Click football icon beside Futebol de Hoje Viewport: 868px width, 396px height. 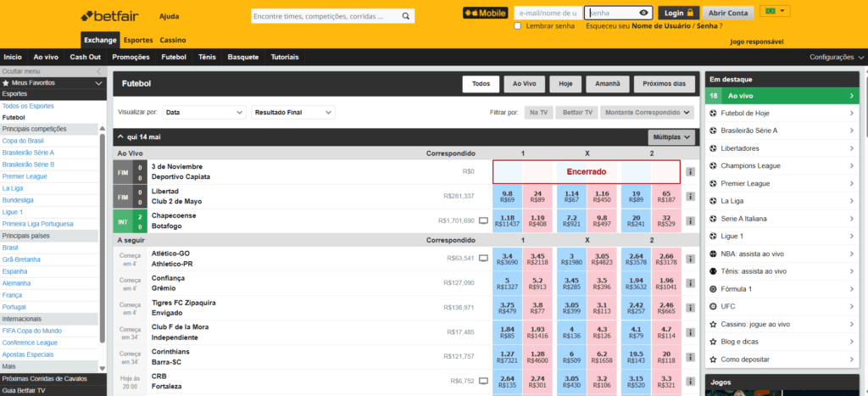tap(713, 114)
